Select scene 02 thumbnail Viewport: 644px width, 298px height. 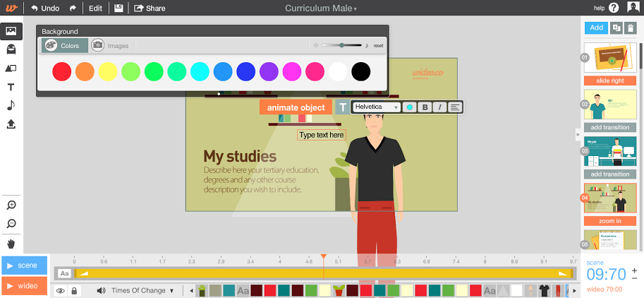pyautogui.click(x=610, y=109)
